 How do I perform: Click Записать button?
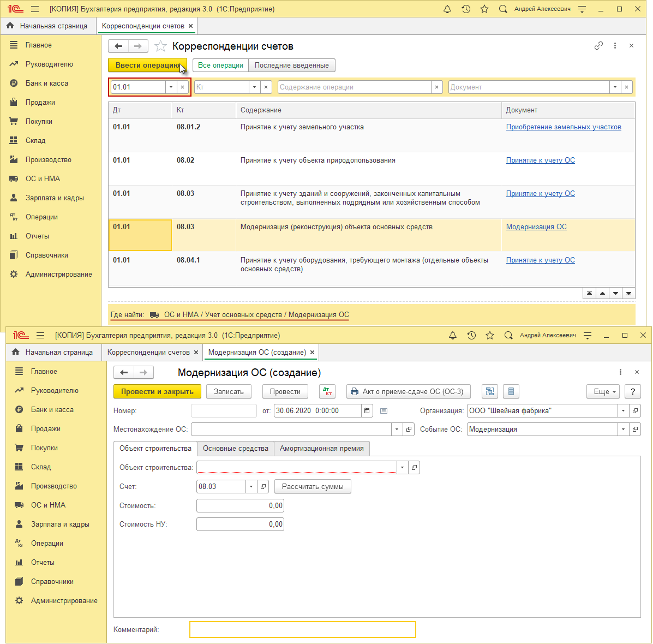click(229, 391)
